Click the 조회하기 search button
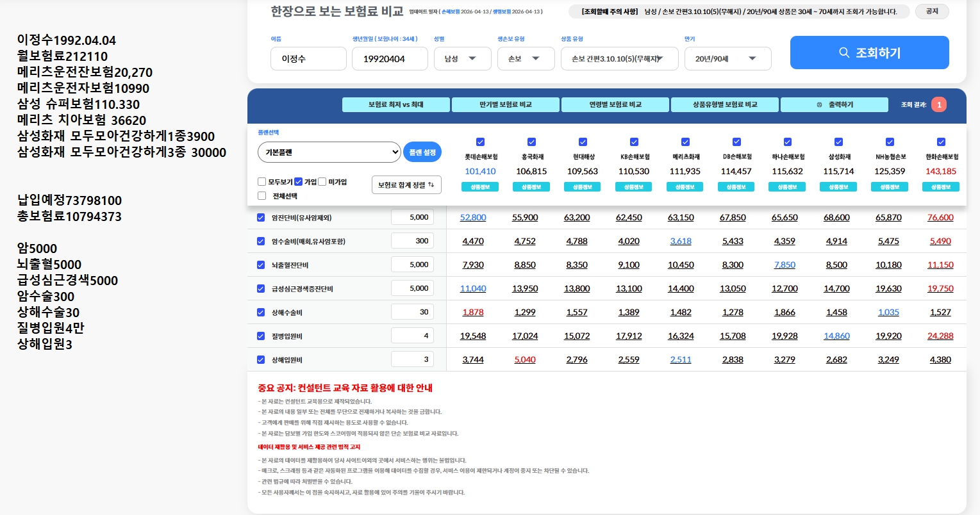980x515 pixels. 869,53
